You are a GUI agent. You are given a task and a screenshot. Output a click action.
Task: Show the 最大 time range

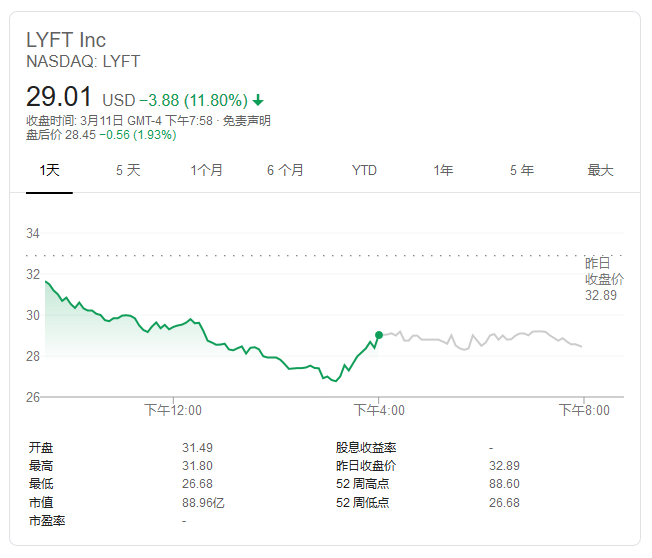click(600, 170)
